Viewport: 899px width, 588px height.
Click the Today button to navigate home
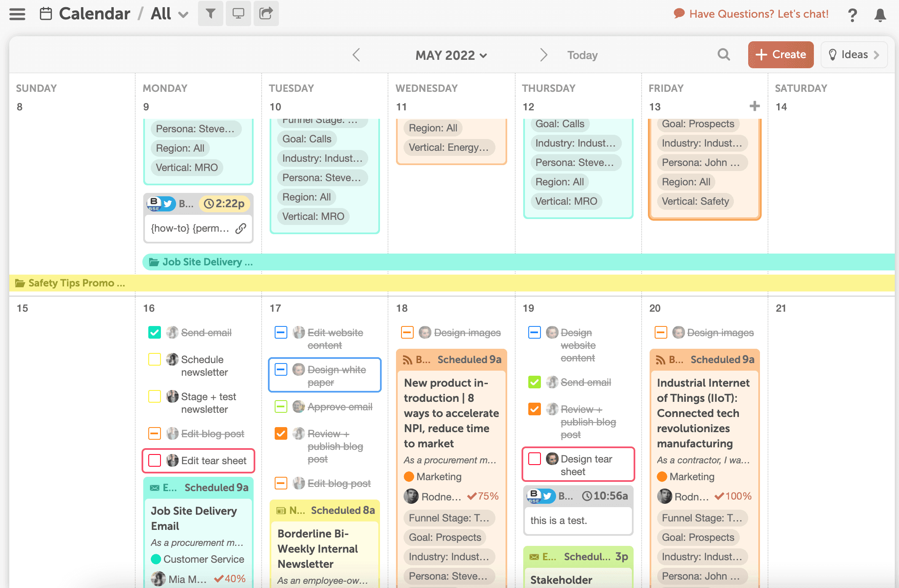[x=582, y=54]
